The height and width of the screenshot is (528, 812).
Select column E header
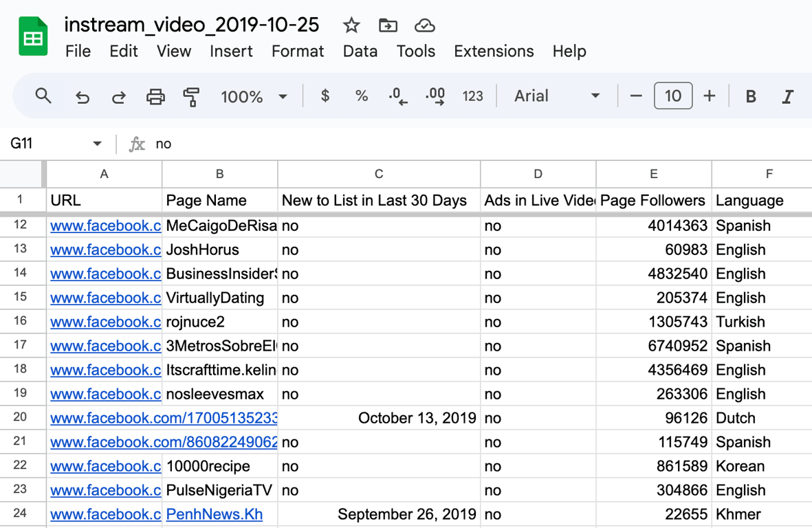pos(654,174)
